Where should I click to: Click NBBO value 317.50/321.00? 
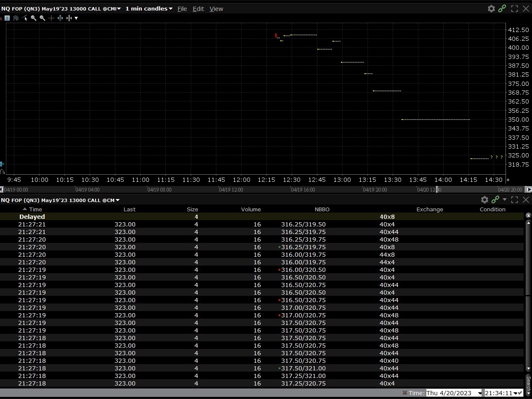click(x=303, y=368)
